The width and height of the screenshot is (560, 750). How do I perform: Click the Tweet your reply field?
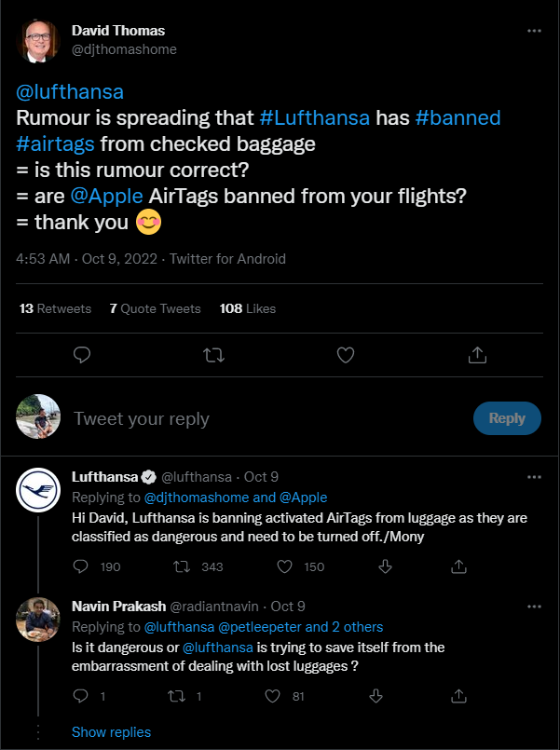pyautogui.click(x=261, y=418)
